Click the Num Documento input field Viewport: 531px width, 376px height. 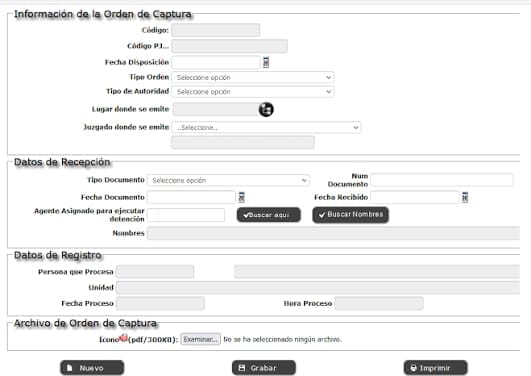click(442, 180)
